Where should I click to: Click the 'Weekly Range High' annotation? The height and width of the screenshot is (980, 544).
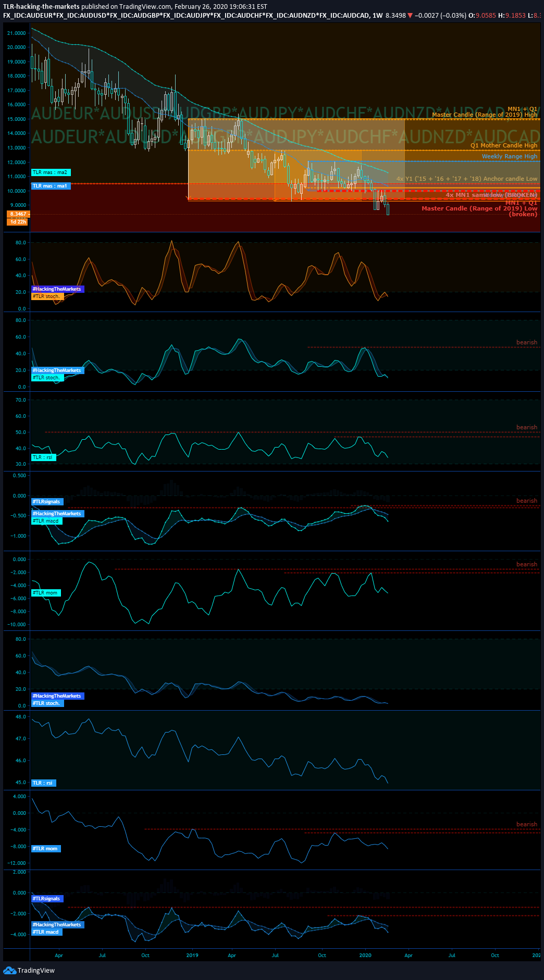509,156
